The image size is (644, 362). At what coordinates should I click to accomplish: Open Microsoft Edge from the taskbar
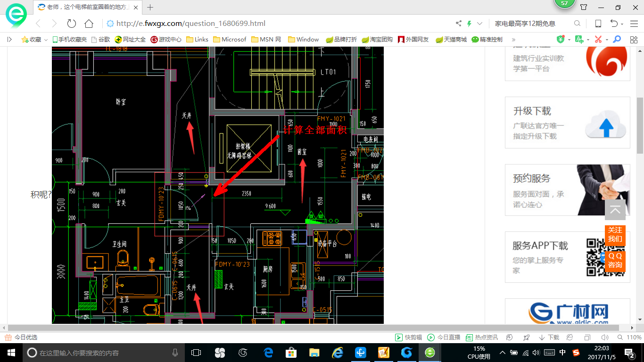[x=269, y=353]
